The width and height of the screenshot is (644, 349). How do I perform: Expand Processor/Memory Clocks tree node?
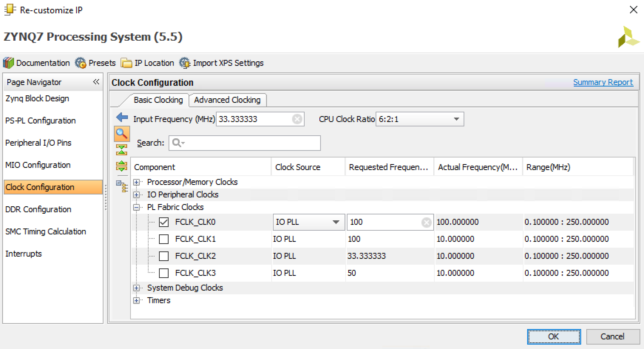click(136, 182)
